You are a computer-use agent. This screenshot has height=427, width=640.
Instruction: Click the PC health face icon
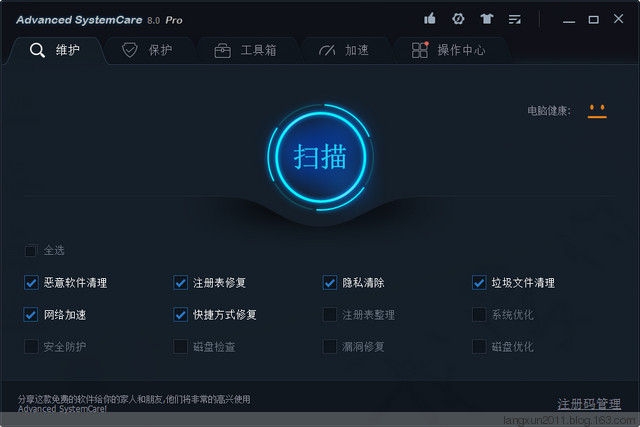click(x=597, y=110)
